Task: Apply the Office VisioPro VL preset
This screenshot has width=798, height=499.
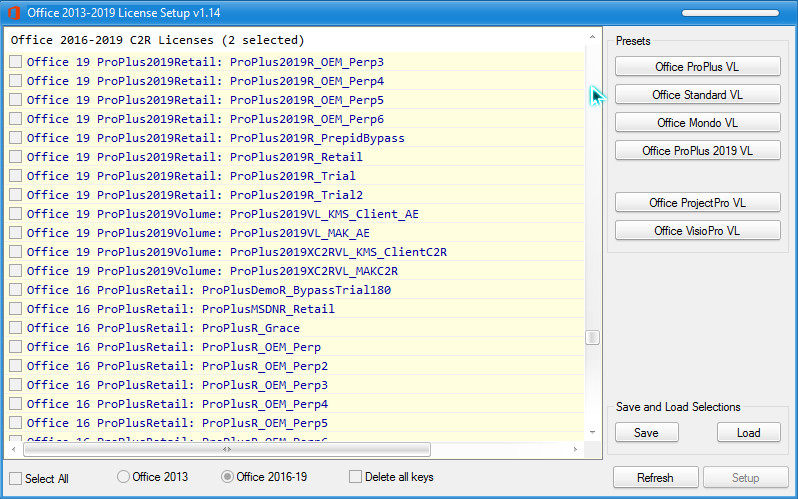Action: coord(697,231)
